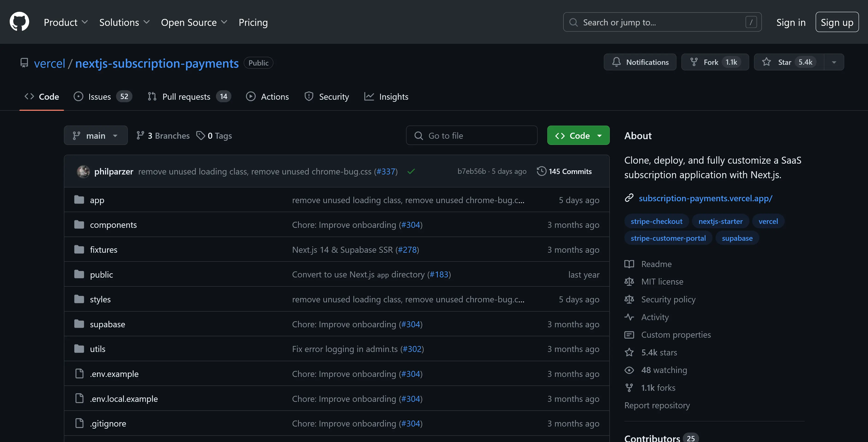Switch to the Code tab

click(42, 97)
